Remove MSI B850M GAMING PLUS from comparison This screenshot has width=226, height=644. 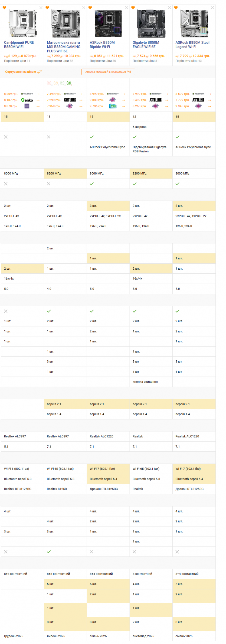coord(84,8)
